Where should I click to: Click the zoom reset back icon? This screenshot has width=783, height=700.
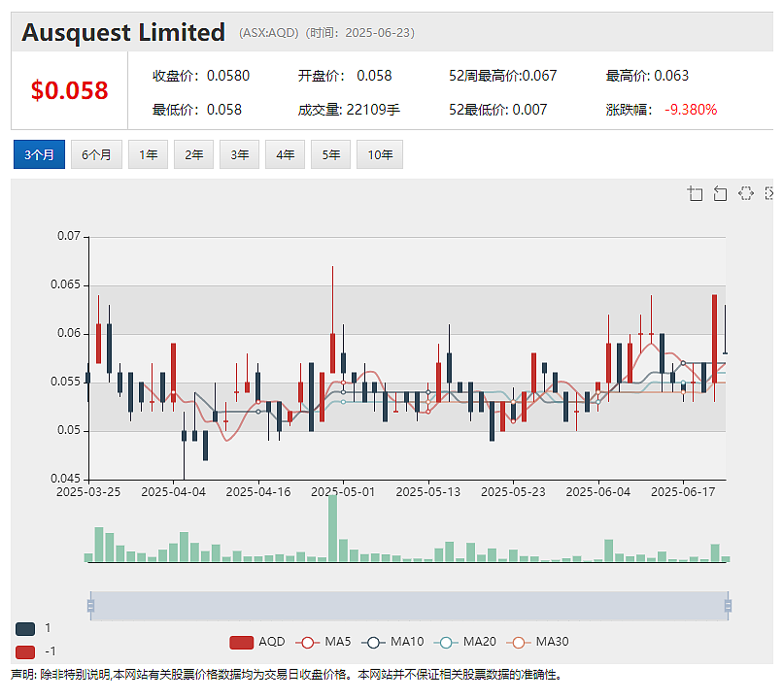[720, 193]
